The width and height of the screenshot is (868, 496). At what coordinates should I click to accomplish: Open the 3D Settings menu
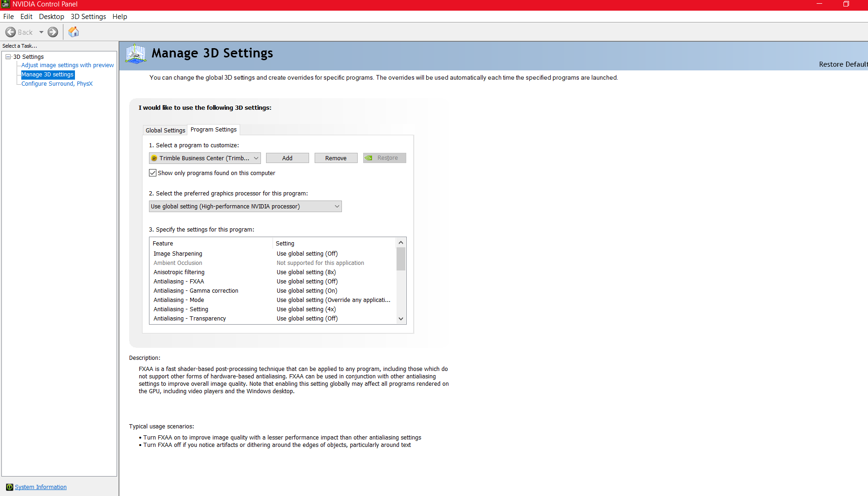88,17
